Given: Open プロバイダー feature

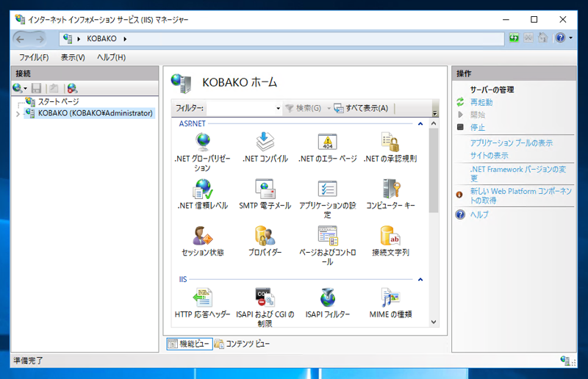Looking at the screenshot, I should tap(265, 241).
